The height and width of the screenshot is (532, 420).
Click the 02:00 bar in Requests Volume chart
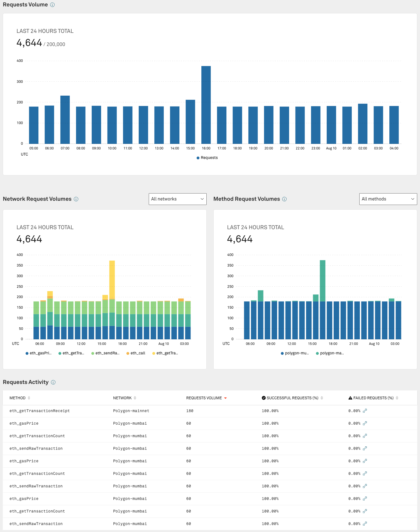(363, 124)
